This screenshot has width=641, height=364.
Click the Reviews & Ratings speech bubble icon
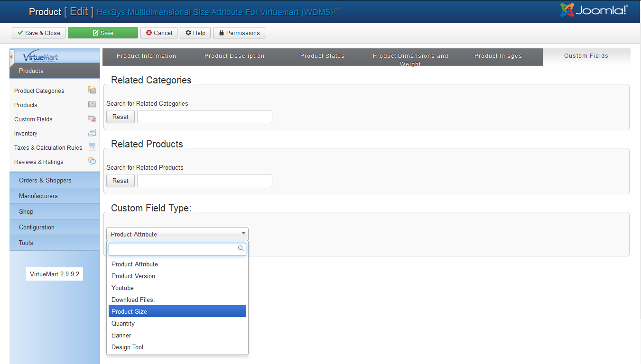click(92, 162)
